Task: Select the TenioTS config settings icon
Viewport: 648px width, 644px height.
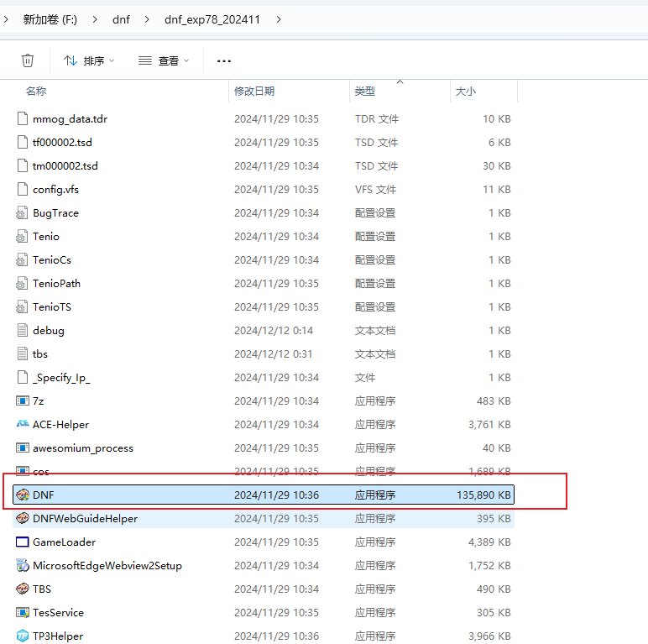Action: tap(22, 307)
